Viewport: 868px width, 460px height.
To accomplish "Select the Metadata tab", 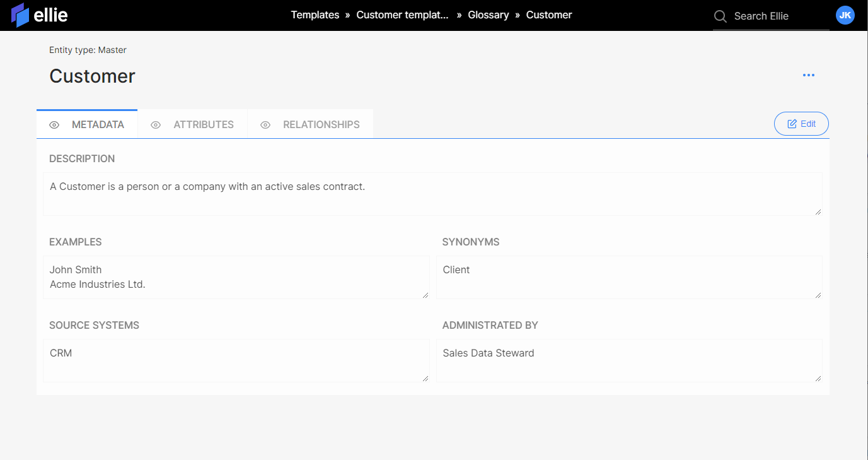I will click(x=98, y=125).
